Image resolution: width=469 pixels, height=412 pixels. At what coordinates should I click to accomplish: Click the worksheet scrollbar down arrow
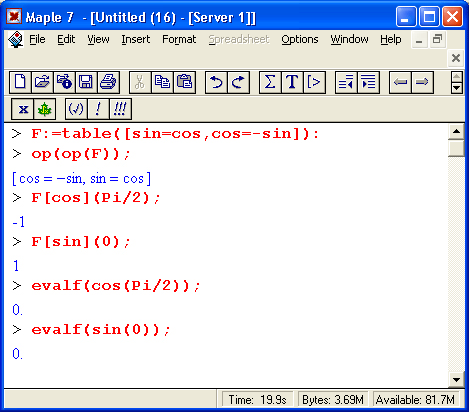[456, 379]
